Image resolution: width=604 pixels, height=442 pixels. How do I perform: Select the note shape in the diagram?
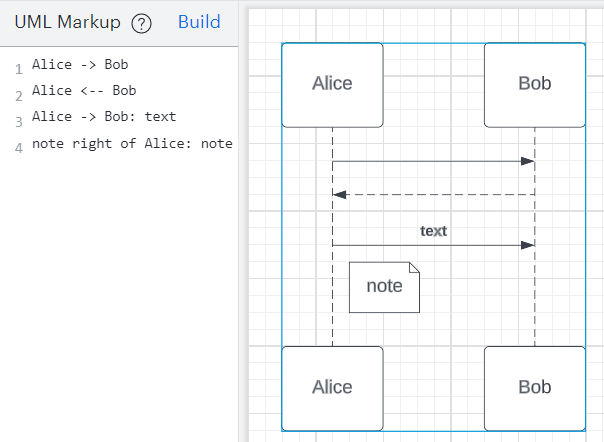[x=384, y=287]
